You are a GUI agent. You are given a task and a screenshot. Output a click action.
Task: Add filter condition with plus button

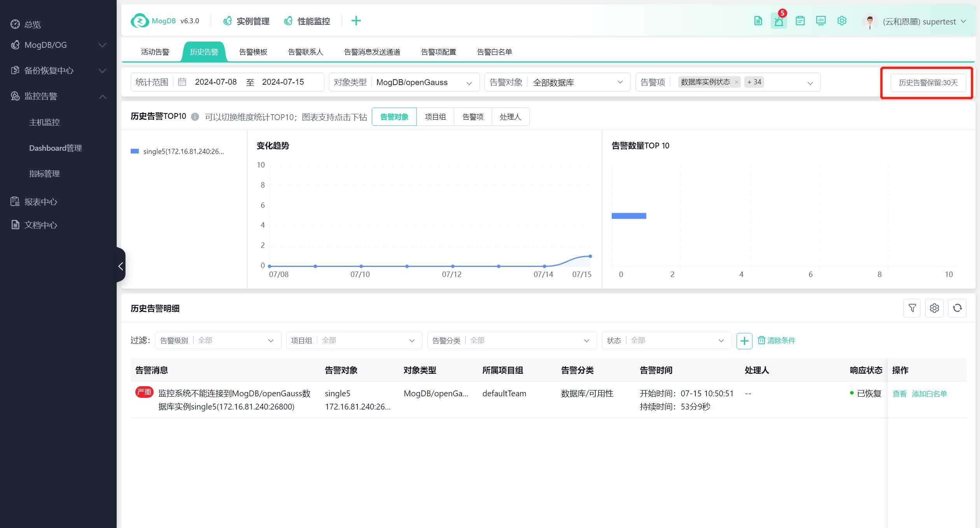pos(744,341)
